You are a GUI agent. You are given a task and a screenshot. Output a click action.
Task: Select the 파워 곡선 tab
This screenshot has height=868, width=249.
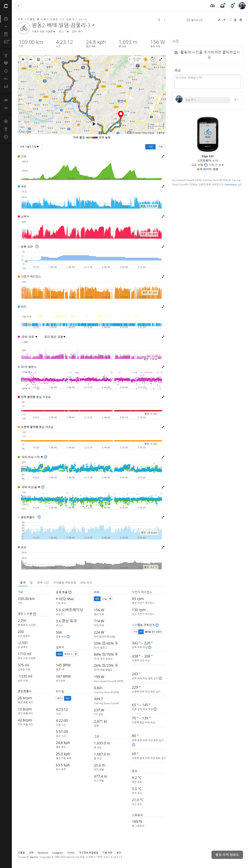point(86,583)
